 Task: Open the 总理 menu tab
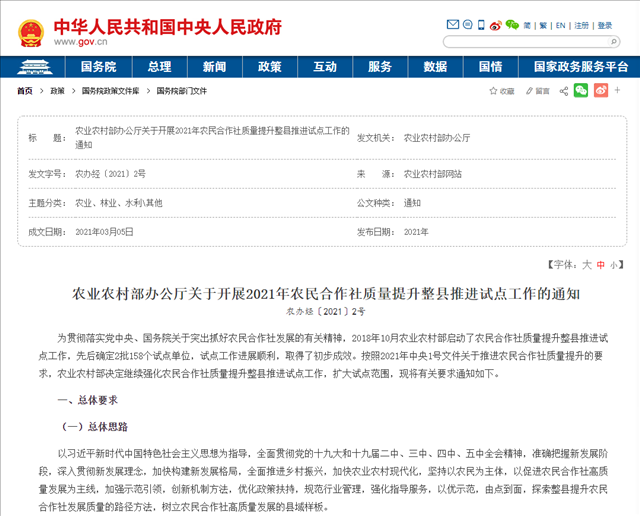tap(160, 67)
